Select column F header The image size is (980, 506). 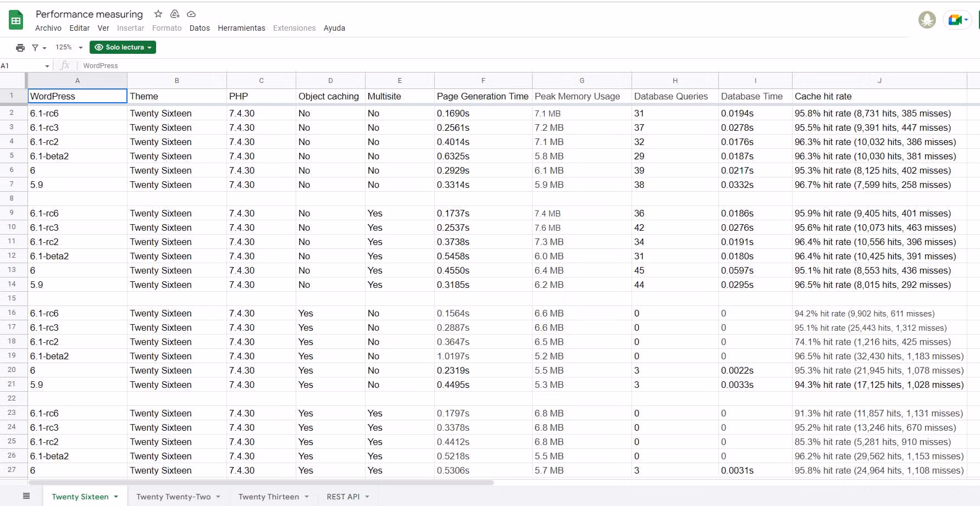(483, 80)
